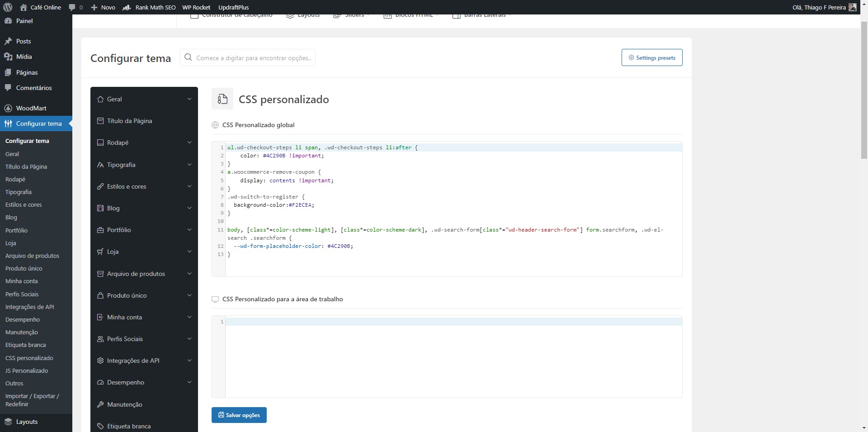Expand the Minha conta section chevron
The image size is (868, 432).
[x=189, y=317]
